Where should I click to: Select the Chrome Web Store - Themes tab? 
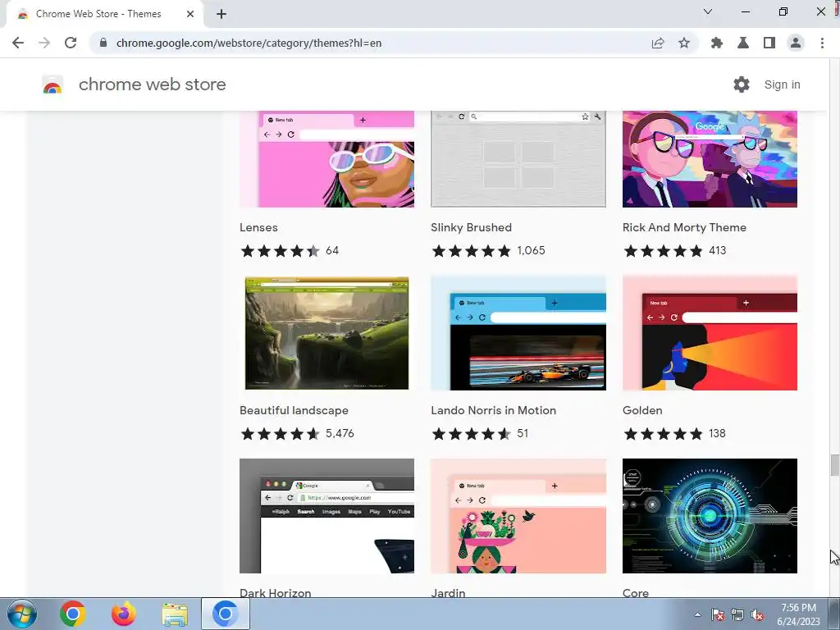[x=105, y=14]
